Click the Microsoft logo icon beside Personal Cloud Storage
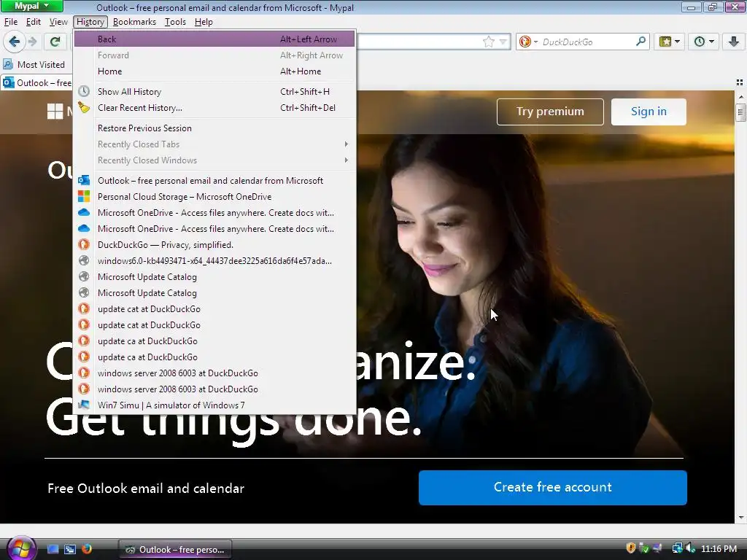The width and height of the screenshot is (747, 560). point(84,197)
